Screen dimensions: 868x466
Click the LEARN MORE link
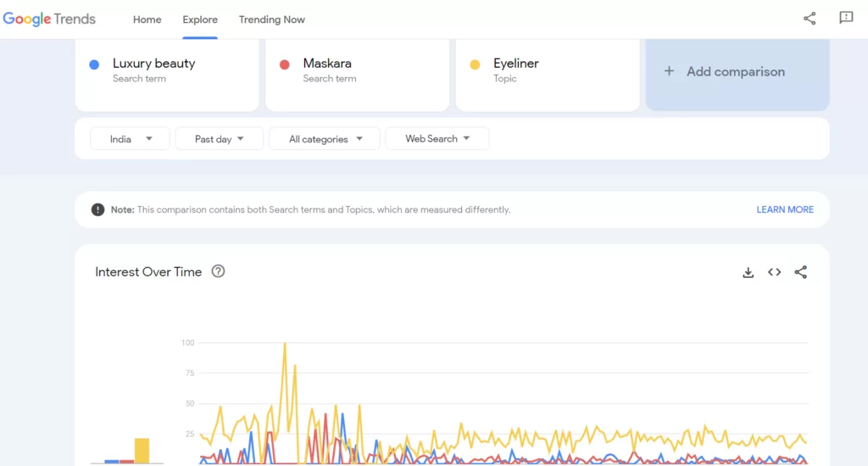785,210
